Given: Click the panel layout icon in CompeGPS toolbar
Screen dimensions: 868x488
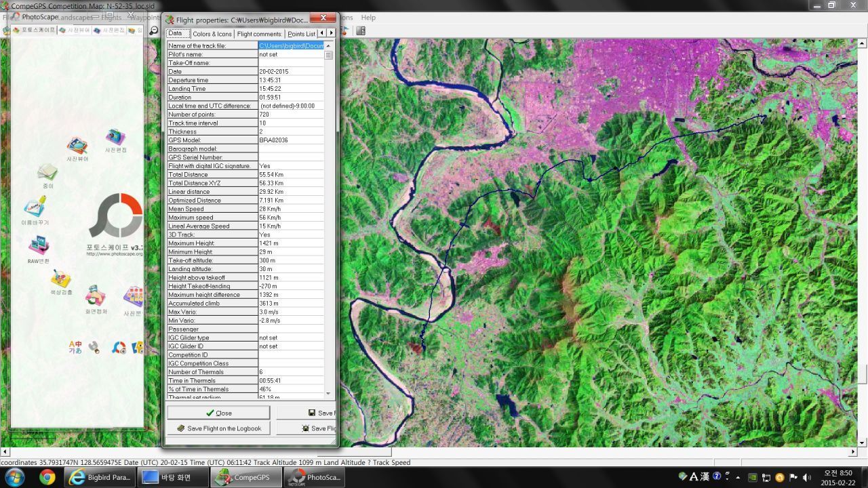Looking at the screenshot, I should point(361,30).
